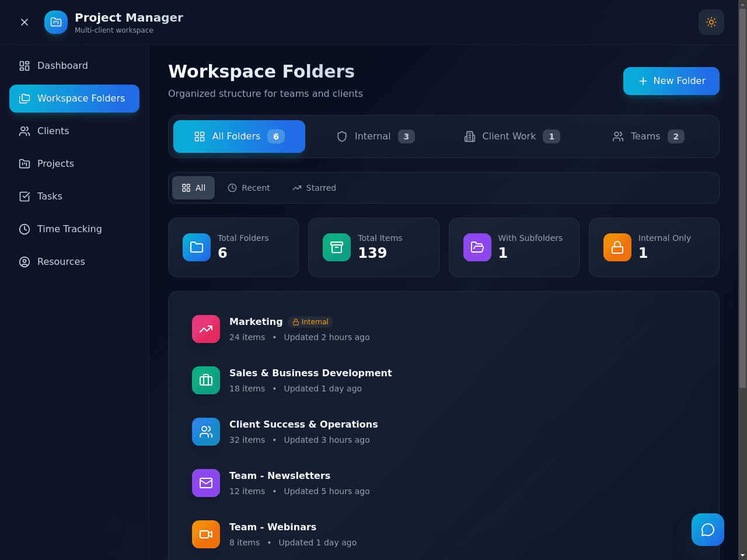
Task: Open the Team - Newsletters folder
Action: (280, 475)
